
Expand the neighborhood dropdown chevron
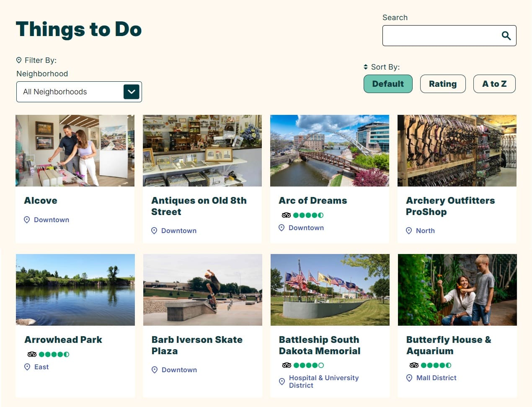[131, 92]
